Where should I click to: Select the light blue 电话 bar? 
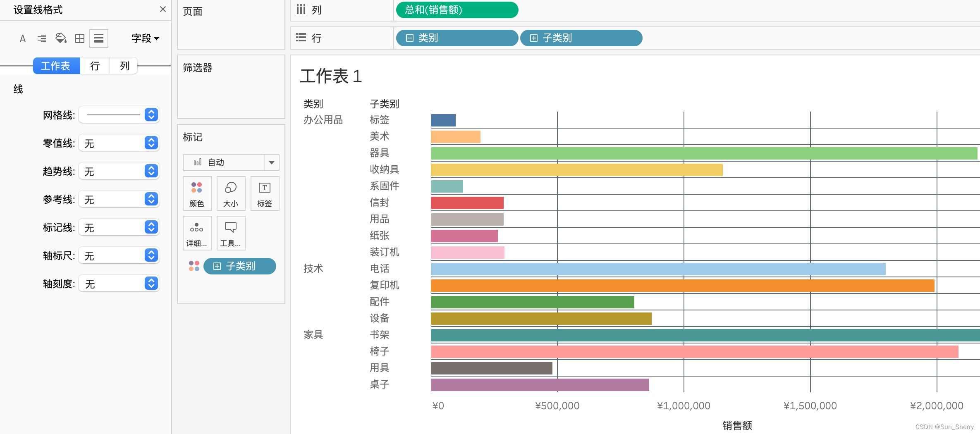[x=658, y=269]
